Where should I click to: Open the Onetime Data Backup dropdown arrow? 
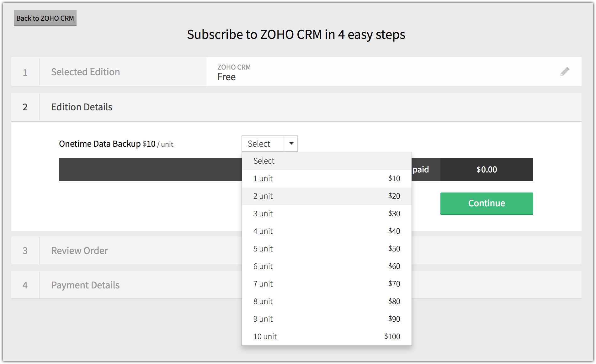coord(291,144)
